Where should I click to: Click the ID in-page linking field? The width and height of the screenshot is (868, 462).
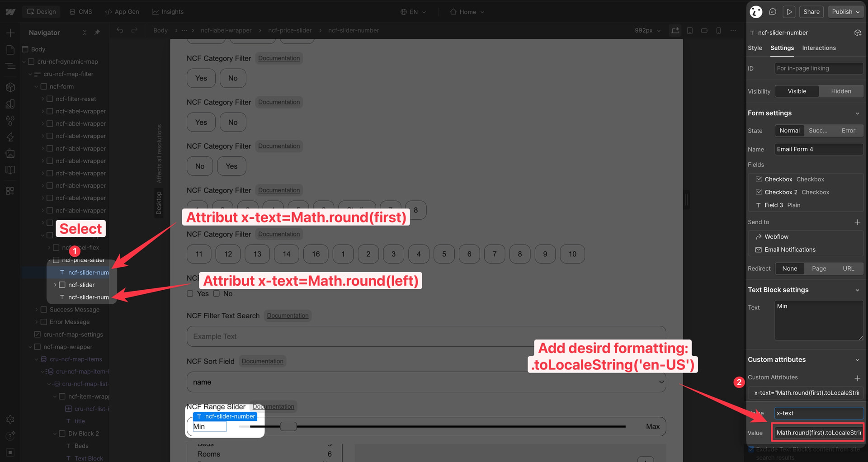(818, 68)
